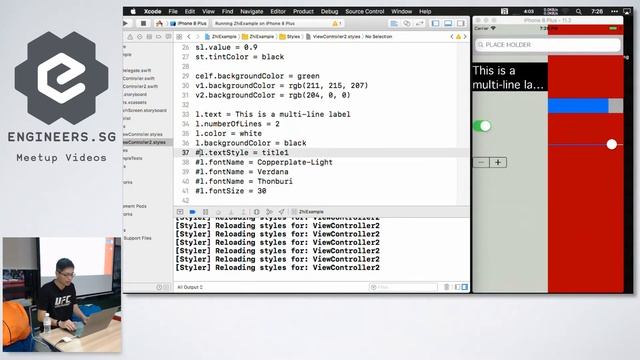640x360 pixels.
Task: Click the l.backgroundColor = black line
Action: [x=251, y=143]
